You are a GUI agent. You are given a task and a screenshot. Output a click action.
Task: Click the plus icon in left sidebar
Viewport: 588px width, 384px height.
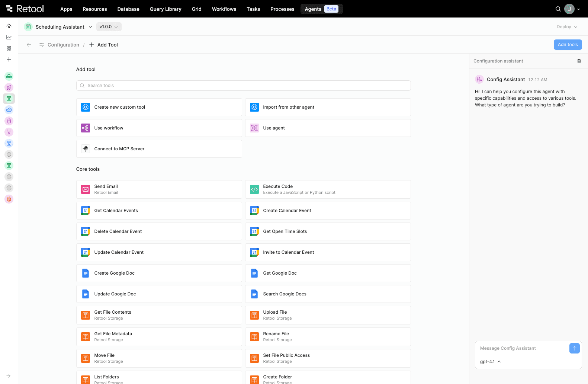tap(9, 60)
